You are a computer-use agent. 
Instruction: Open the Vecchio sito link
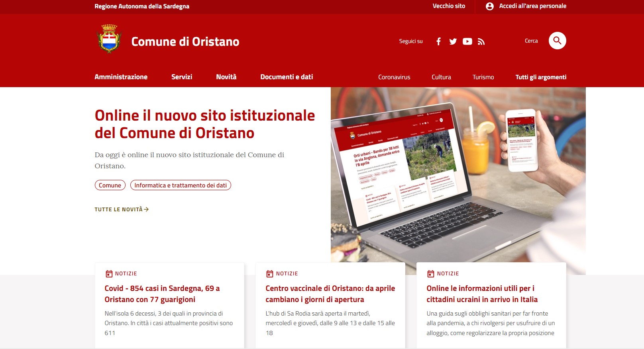point(449,6)
